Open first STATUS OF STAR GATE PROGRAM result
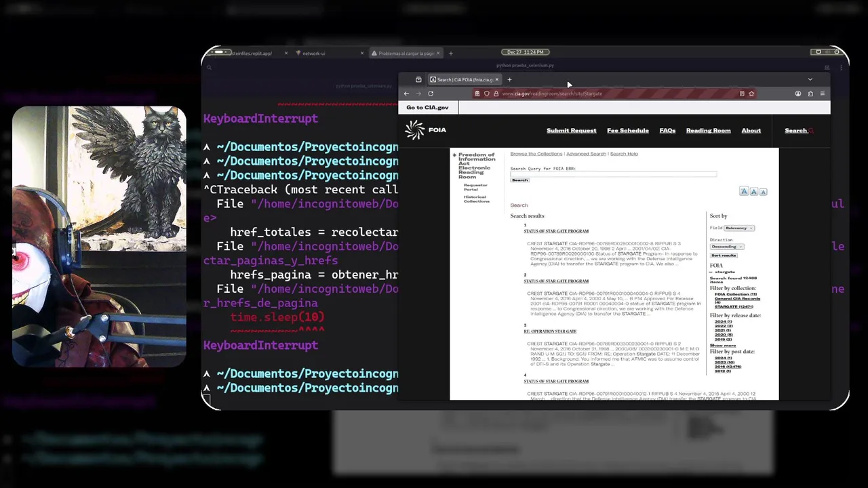Viewport: 868px width, 488px height. (x=556, y=231)
